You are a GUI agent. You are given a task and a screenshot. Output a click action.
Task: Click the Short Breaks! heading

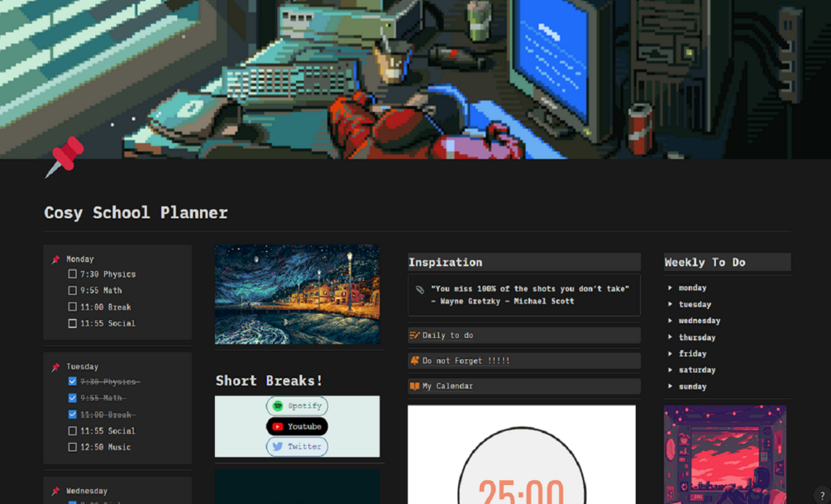click(x=269, y=381)
